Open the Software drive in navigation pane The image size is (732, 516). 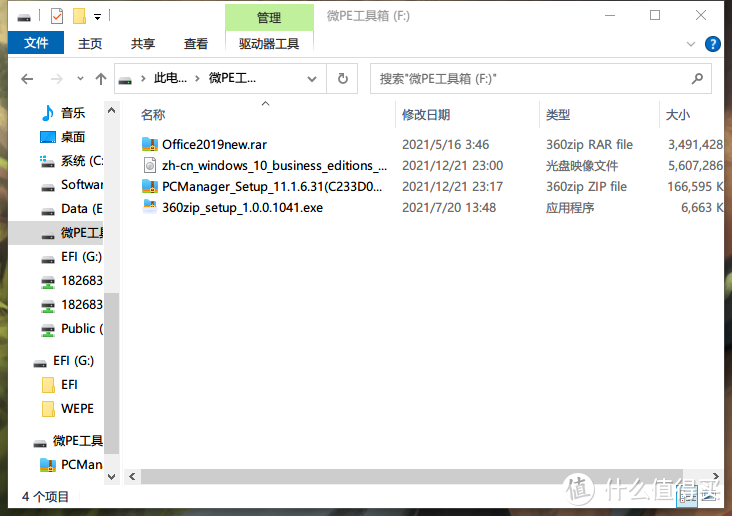coord(82,184)
